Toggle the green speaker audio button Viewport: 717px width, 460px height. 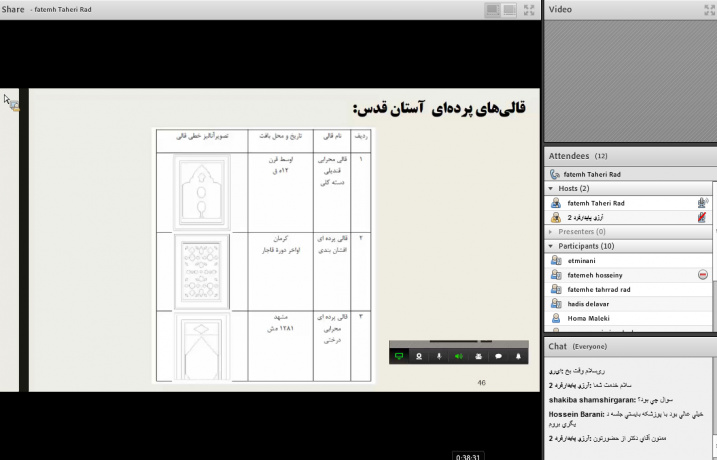(459, 356)
